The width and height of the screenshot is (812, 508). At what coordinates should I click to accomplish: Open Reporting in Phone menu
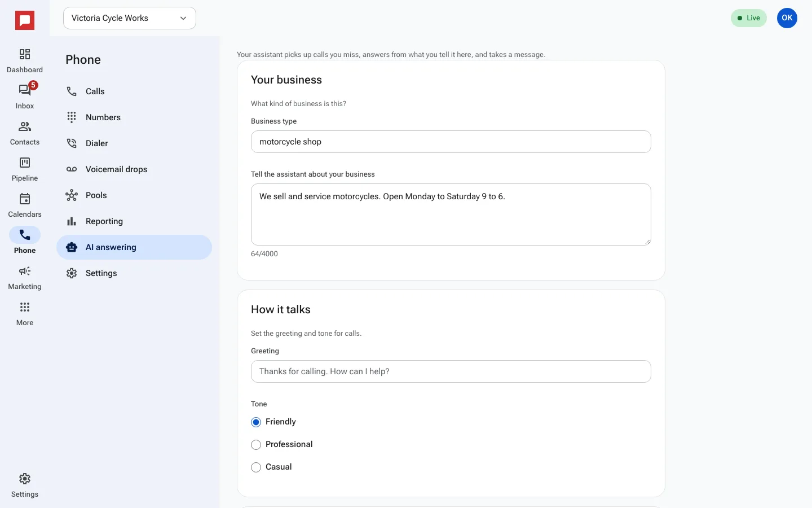click(134, 221)
